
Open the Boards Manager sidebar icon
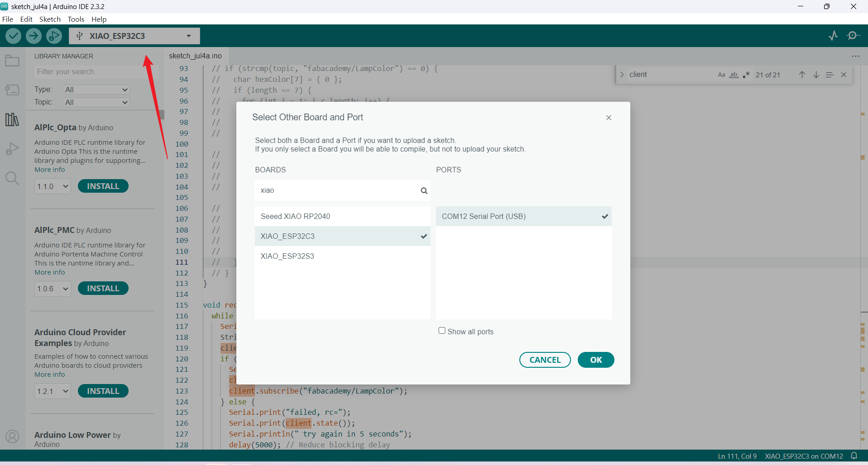(x=12, y=90)
